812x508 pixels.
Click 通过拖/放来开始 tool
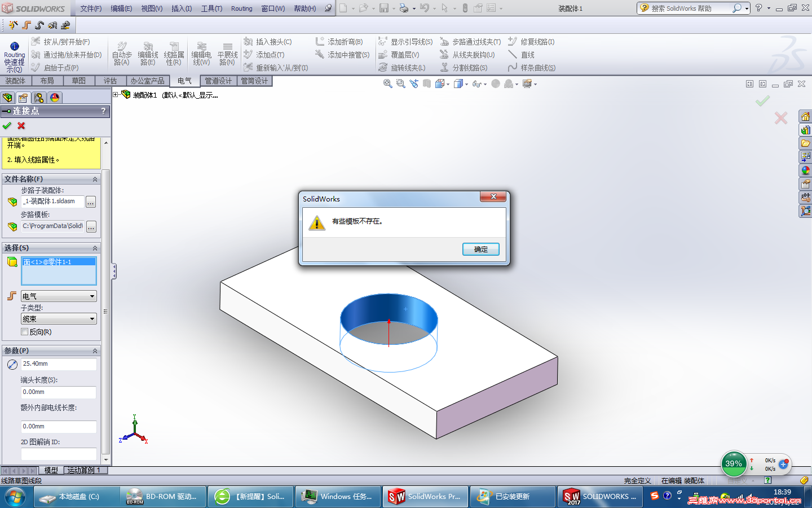(67, 55)
